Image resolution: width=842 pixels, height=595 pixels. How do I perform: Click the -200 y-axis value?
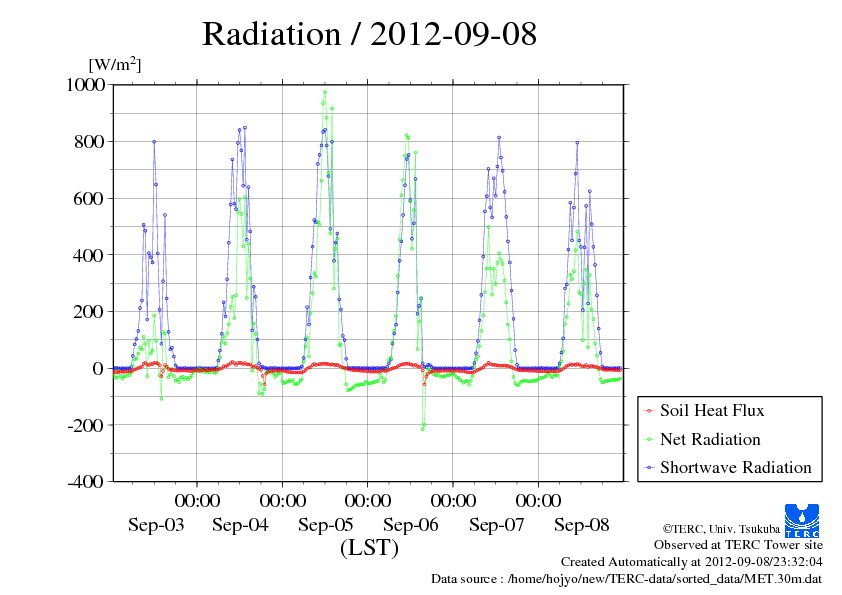click(x=86, y=425)
